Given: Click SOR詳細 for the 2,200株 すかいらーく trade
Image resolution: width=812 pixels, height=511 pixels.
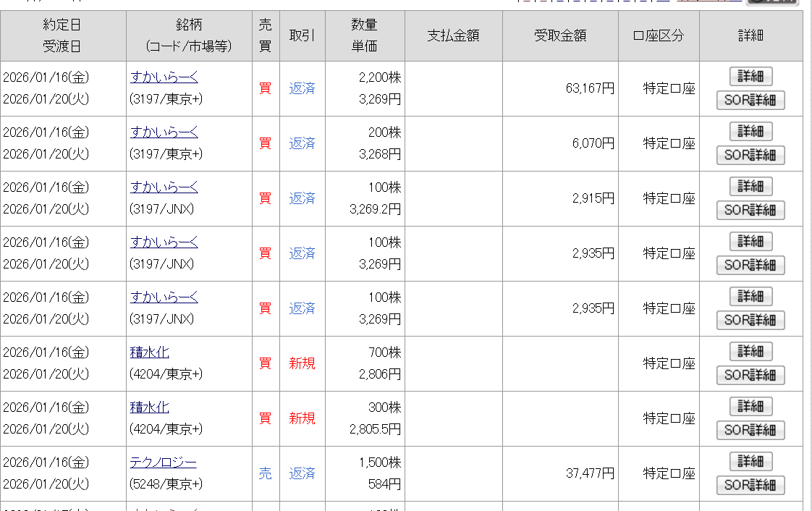Looking at the screenshot, I should pyautogui.click(x=750, y=101).
